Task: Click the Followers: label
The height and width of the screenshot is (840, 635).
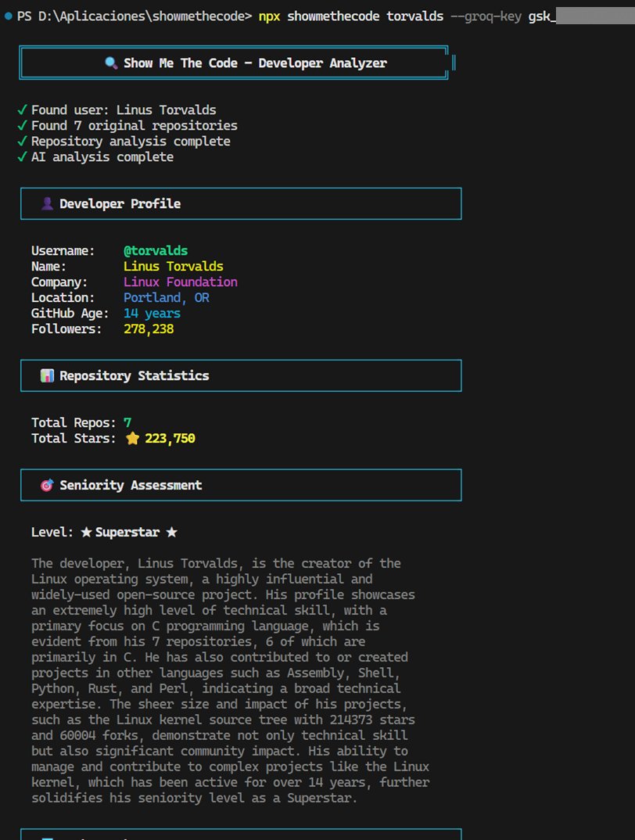Action: click(x=66, y=329)
